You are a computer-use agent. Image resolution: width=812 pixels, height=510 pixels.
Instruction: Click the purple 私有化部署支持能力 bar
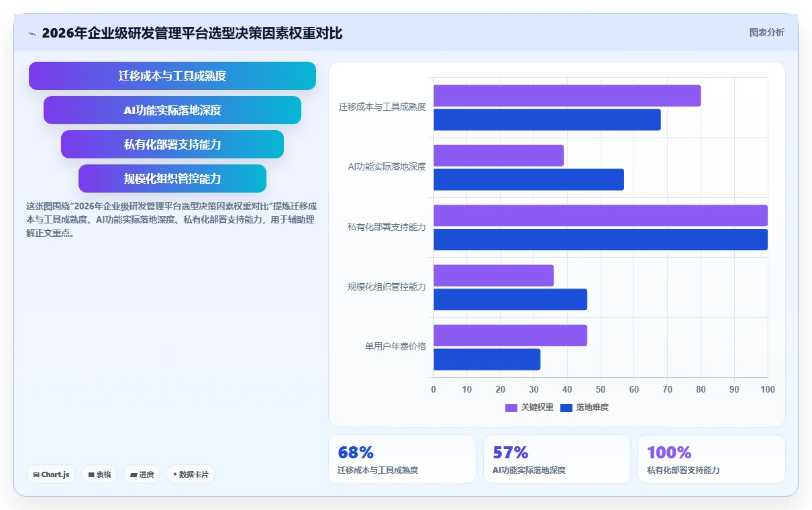coord(601,215)
